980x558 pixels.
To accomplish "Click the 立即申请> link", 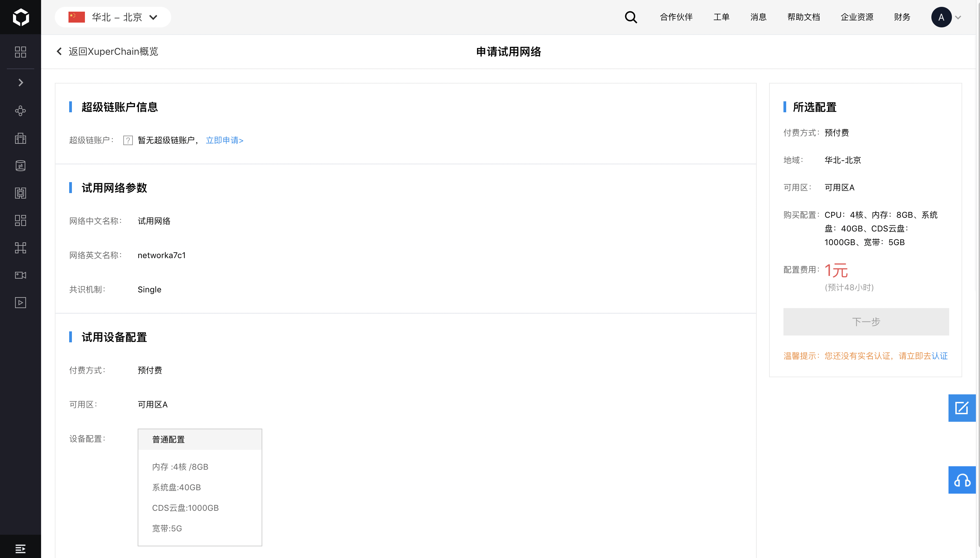I will 225,140.
